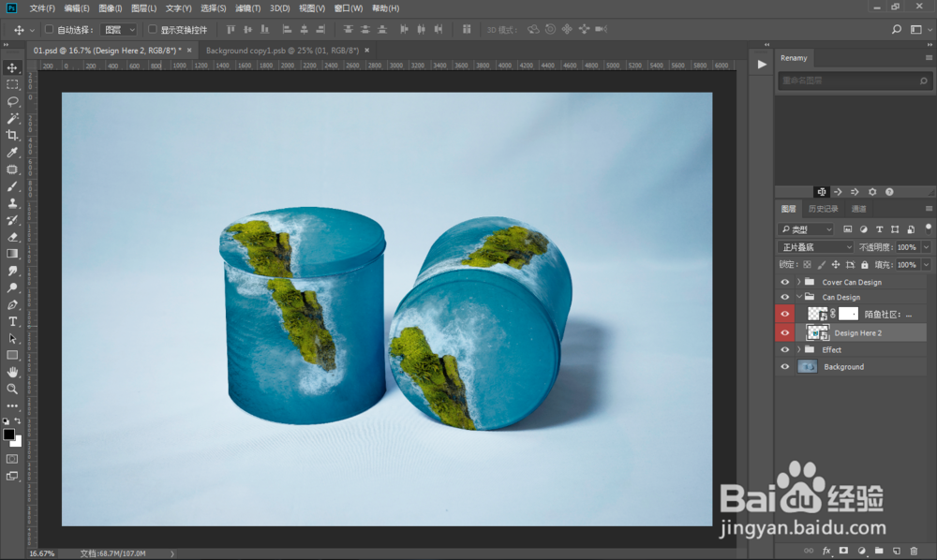This screenshot has width=937, height=560.
Task: Expand the Cover Can Design group
Action: click(799, 282)
